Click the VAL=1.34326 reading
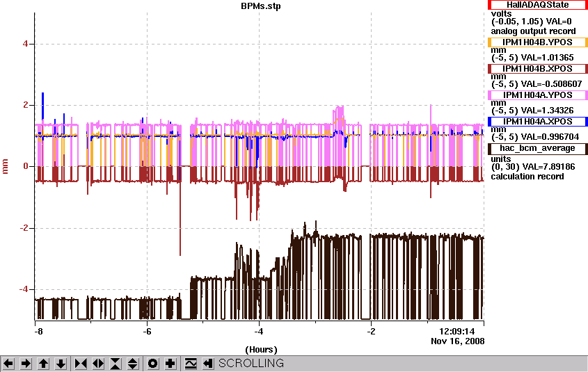This screenshot has width=588, height=372. [547, 111]
